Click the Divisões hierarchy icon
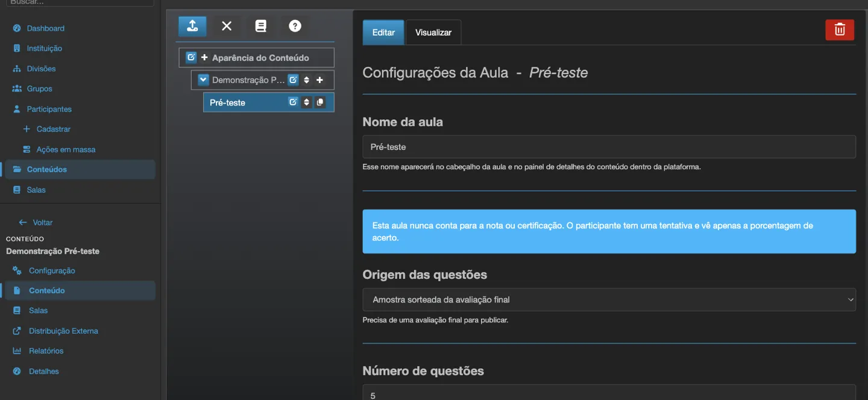The image size is (868, 400). (17, 69)
